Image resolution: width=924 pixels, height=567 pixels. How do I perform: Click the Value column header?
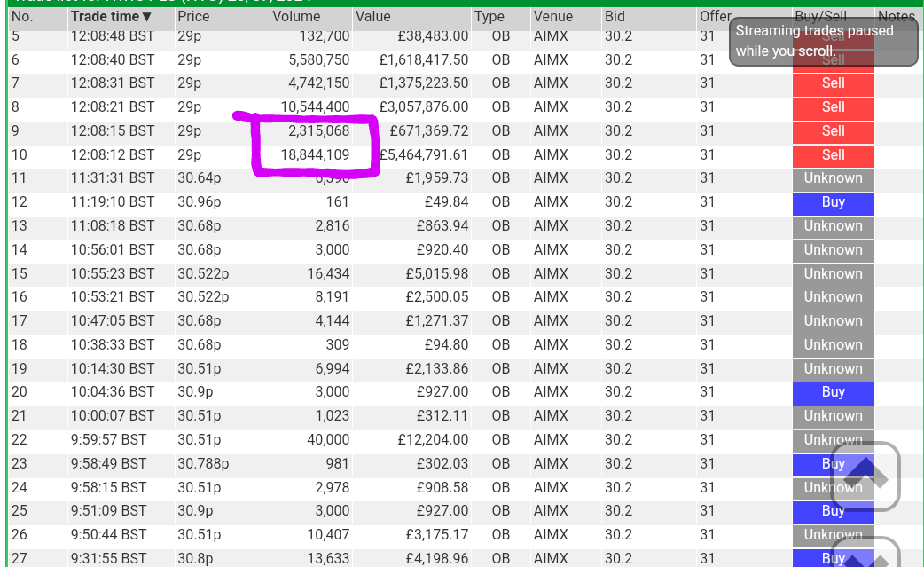[x=373, y=17]
